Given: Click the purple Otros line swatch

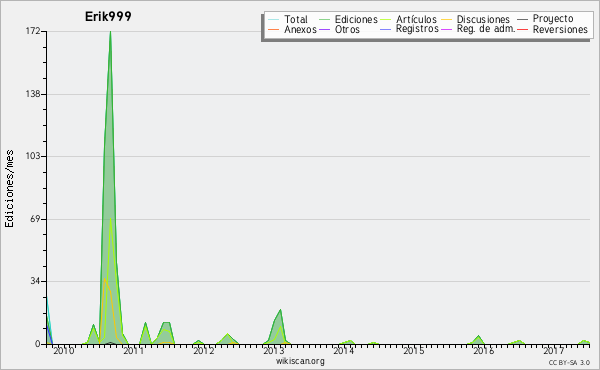Looking at the screenshot, I should point(324,29).
